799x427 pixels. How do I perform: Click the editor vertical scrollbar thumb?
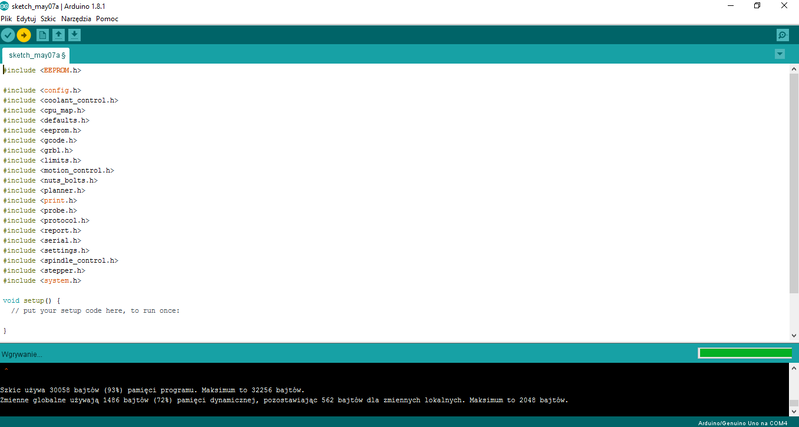click(794, 183)
